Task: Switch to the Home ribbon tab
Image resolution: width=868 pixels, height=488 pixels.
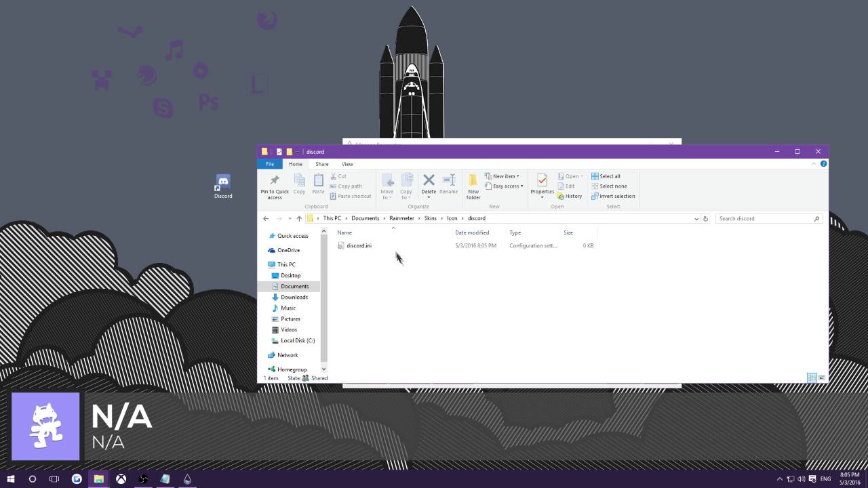Action: [296, 164]
